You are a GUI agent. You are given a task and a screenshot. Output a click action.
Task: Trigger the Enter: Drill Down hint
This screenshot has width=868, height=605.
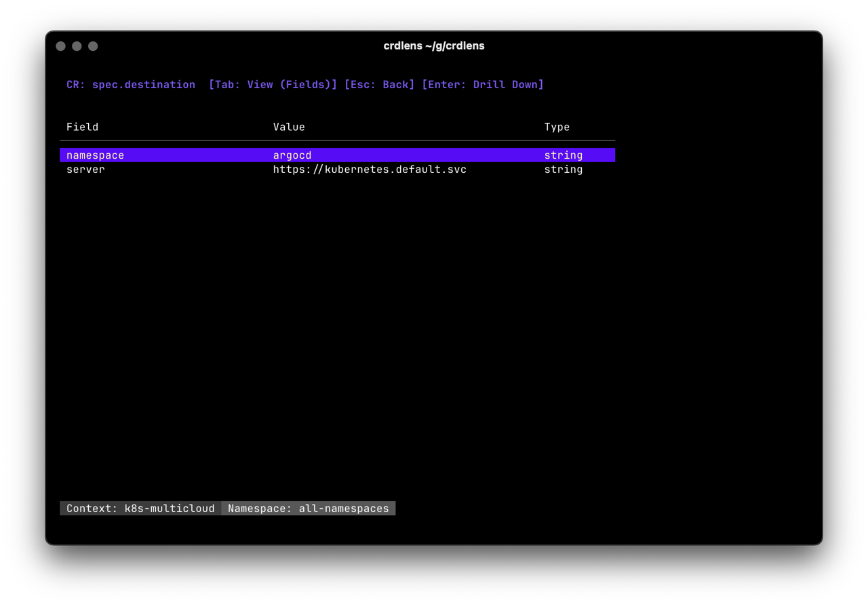[482, 84]
